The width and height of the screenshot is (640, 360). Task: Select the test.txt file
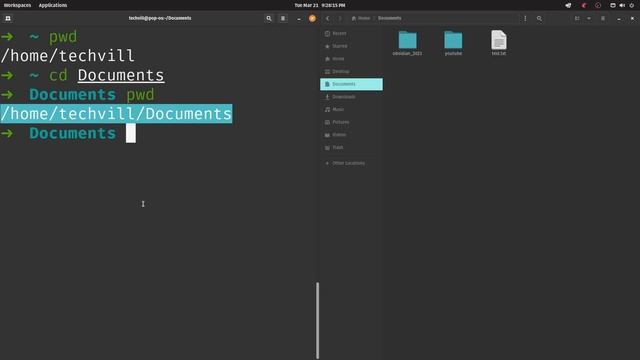[499, 43]
